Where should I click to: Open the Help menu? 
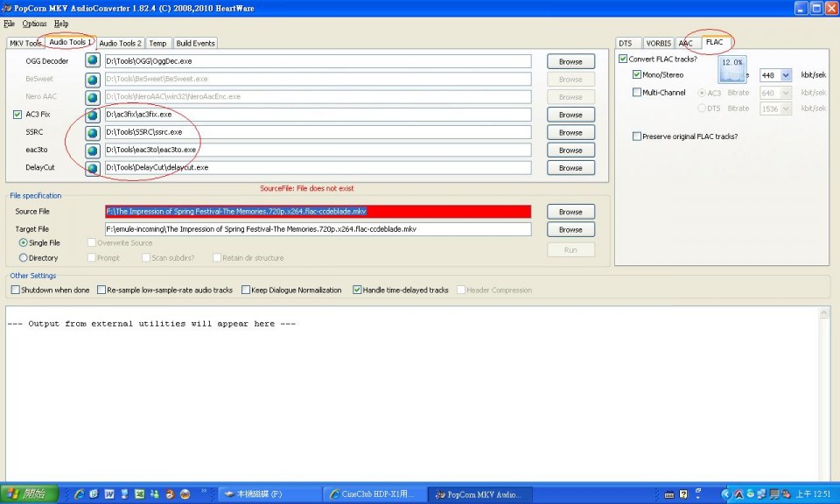coord(61,24)
